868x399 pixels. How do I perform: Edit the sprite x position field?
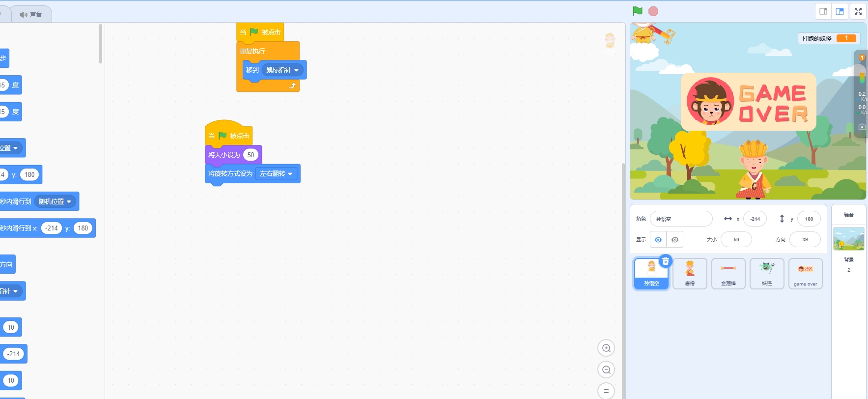tap(755, 219)
